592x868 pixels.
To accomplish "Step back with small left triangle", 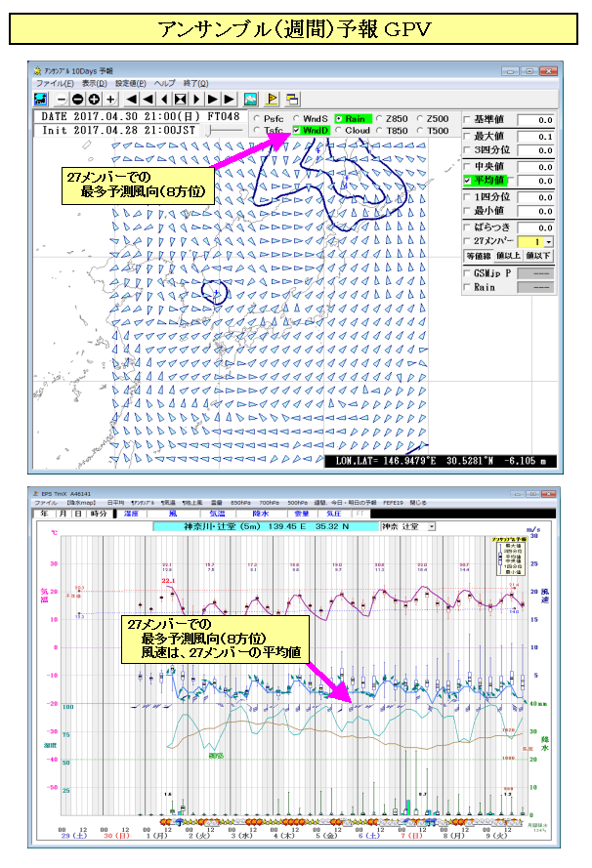I will coord(164,99).
